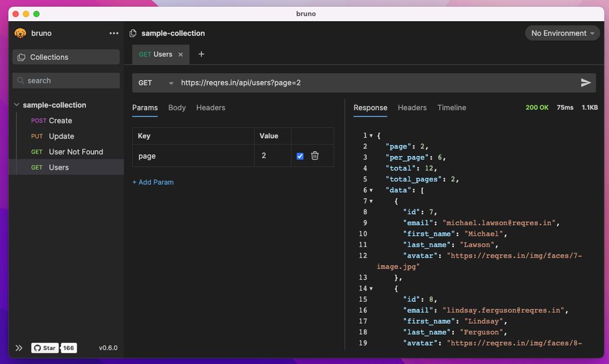
Task: Click the 200 OK status text
Action: [537, 108]
